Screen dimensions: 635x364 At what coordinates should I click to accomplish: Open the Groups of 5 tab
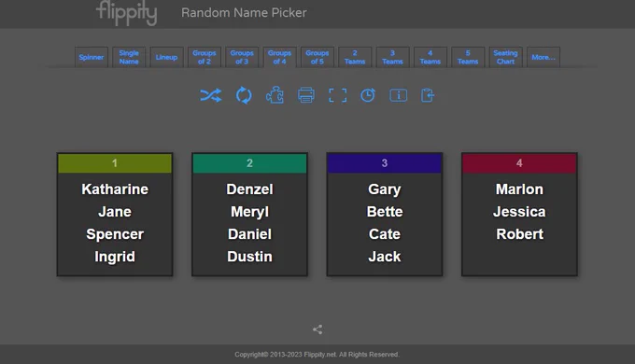click(317, 57)
